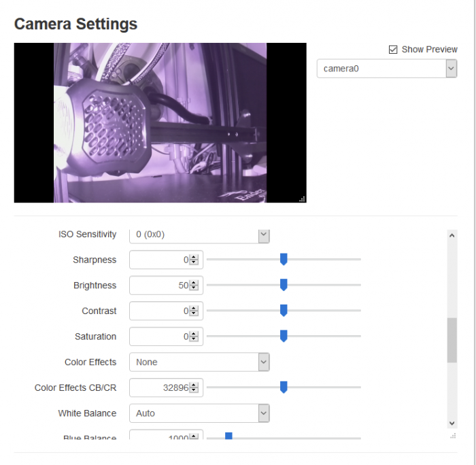The image size is (476, 465).
Task: Click the Sharpness spinner arrows
Action: [x=194, y=260]
